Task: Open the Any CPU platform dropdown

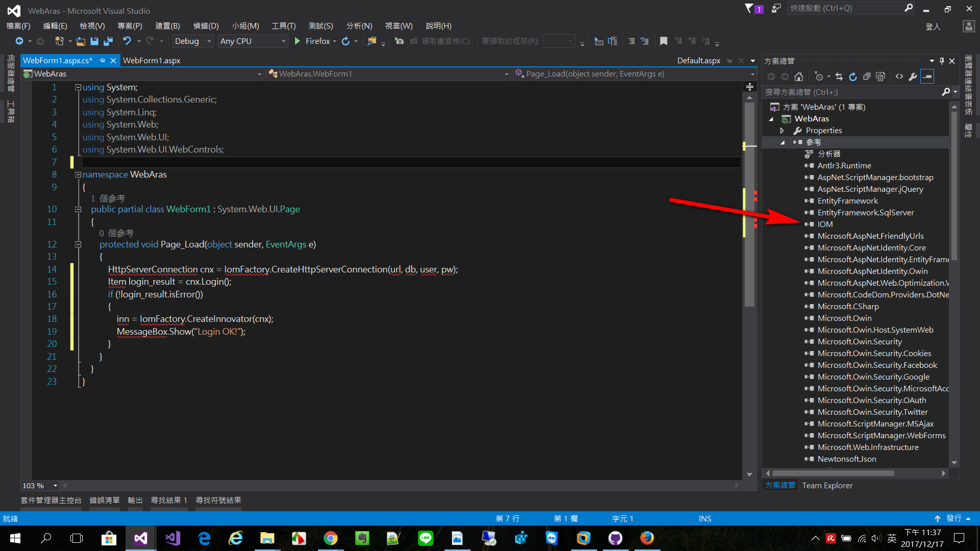Action: click(x=284, y=41)
